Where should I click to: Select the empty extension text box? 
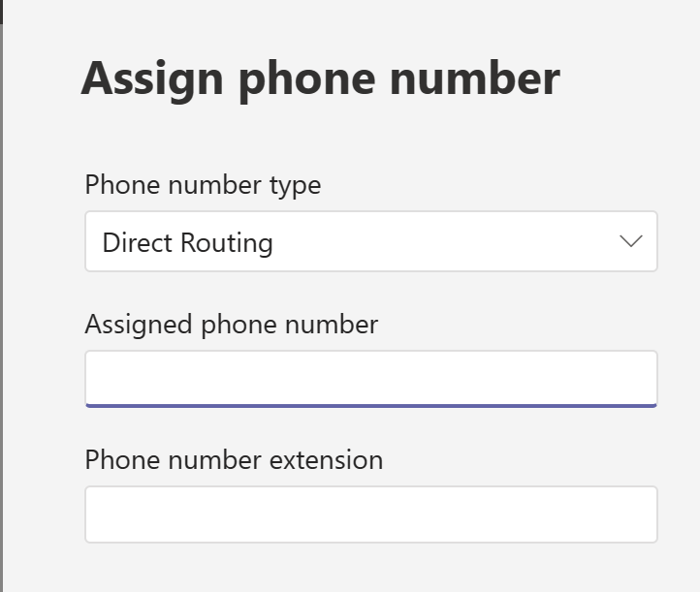[x=370, y=514]
